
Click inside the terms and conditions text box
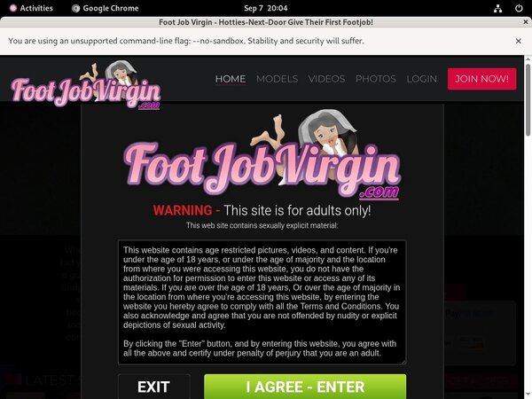click(262, 301)
